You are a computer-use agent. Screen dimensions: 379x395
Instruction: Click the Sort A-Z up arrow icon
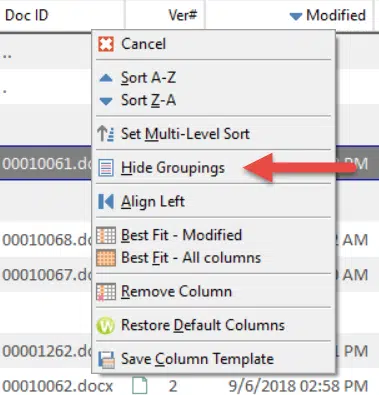[106, 78]
